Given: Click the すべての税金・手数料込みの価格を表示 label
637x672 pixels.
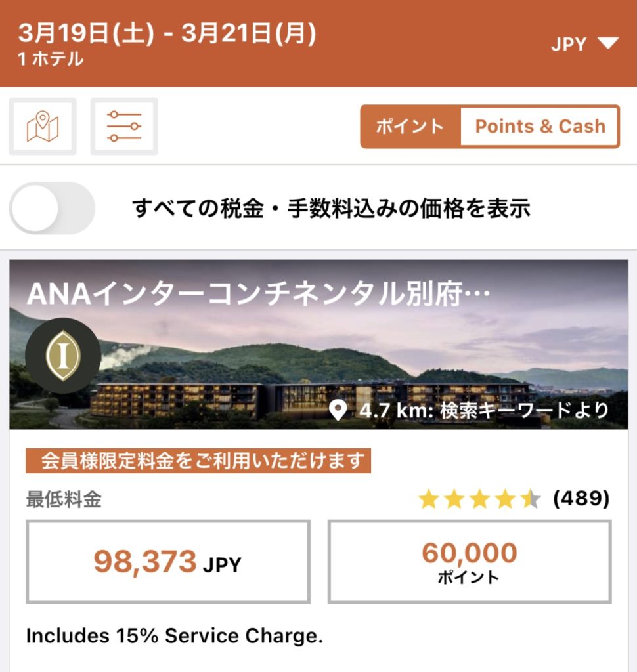Looking at the screenshot, I should (331, 209).
